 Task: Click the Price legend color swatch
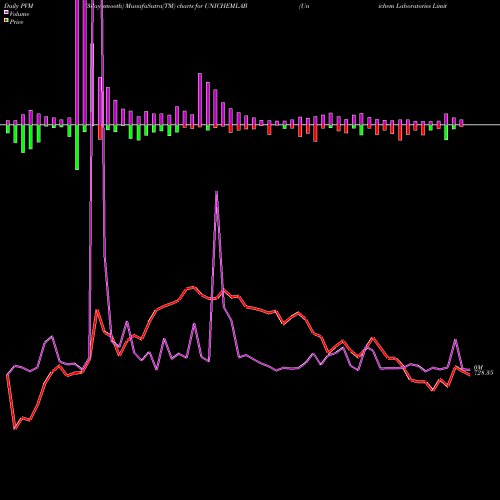pyautogui.click(x=6, y=21)
